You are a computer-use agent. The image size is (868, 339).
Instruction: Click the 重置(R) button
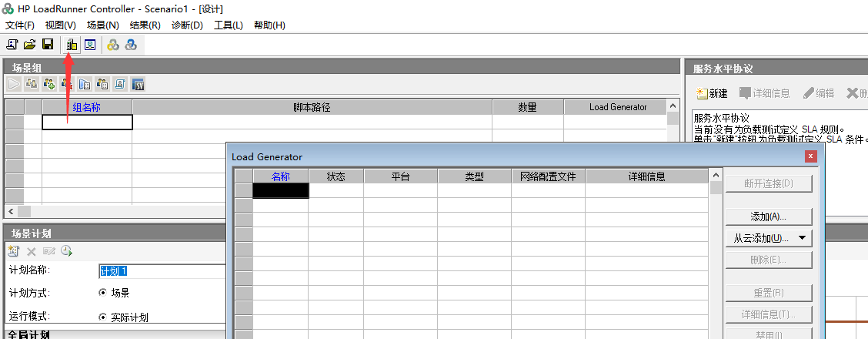pos(769,293)
